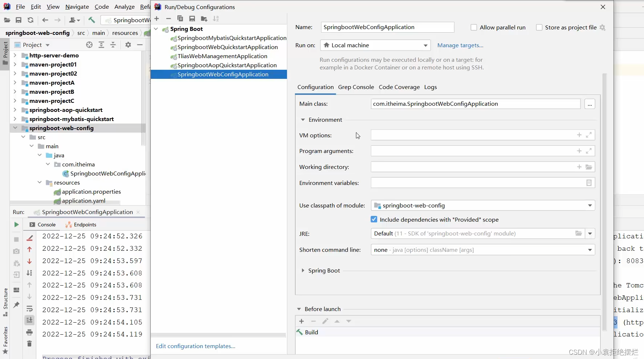The image size is (644, 359).
Task: Save configuration icon in dialog toolbar
Action: pyautogui.click(x=192, y=19)
